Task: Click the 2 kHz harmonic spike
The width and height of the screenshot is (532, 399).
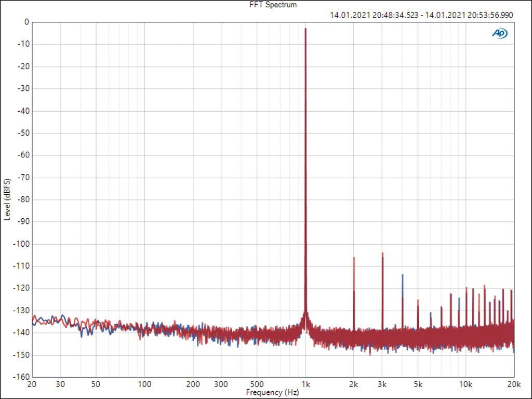Action: tap(354, 292)
